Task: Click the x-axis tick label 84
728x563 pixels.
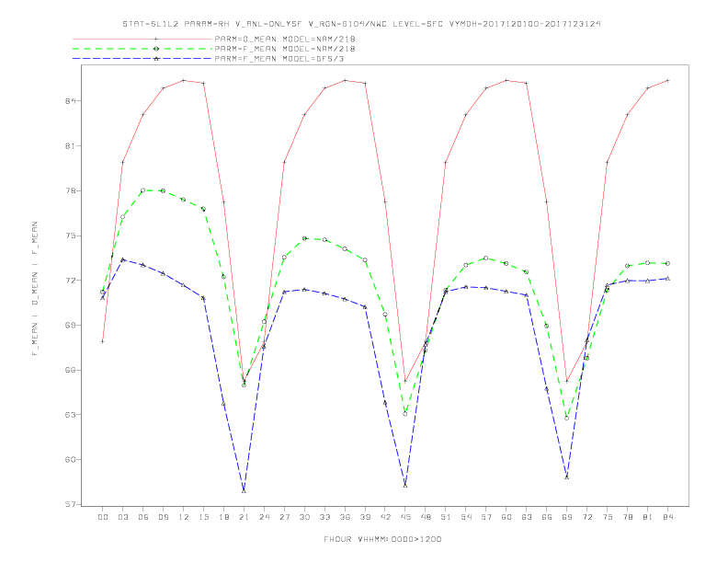Action: [x=668, y=517]
